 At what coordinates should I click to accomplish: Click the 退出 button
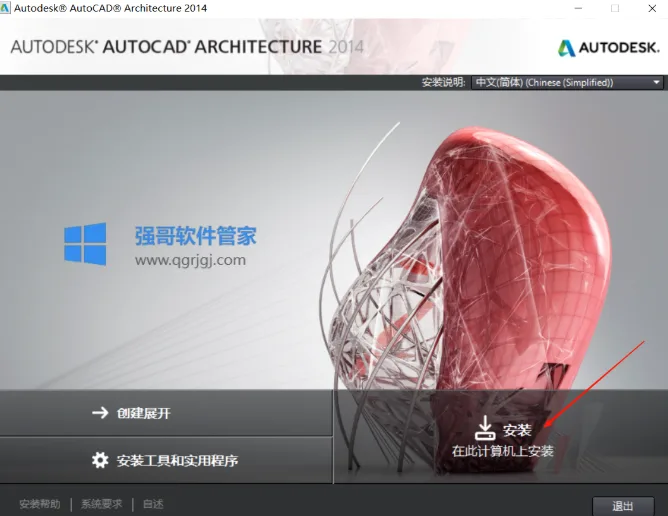point(623,506)
